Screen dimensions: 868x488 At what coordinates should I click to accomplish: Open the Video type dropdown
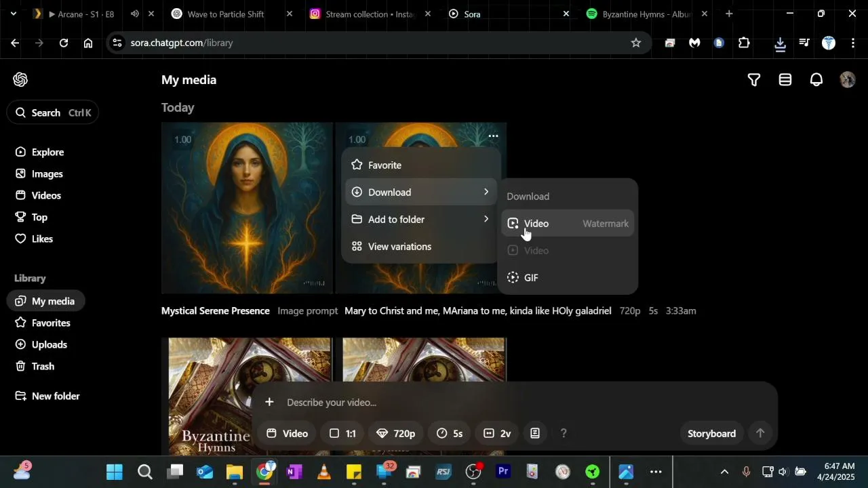click(286, 433)
